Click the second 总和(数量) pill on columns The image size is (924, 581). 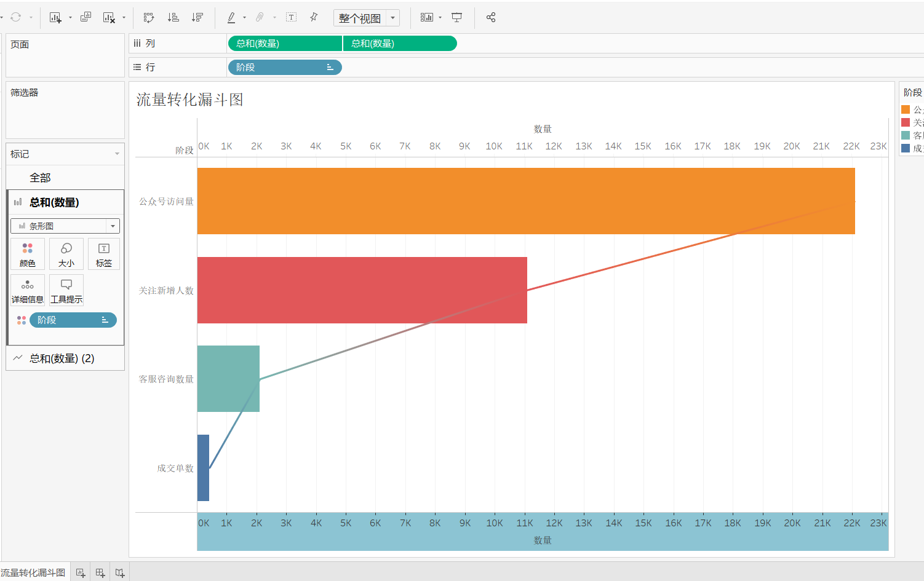400,44
